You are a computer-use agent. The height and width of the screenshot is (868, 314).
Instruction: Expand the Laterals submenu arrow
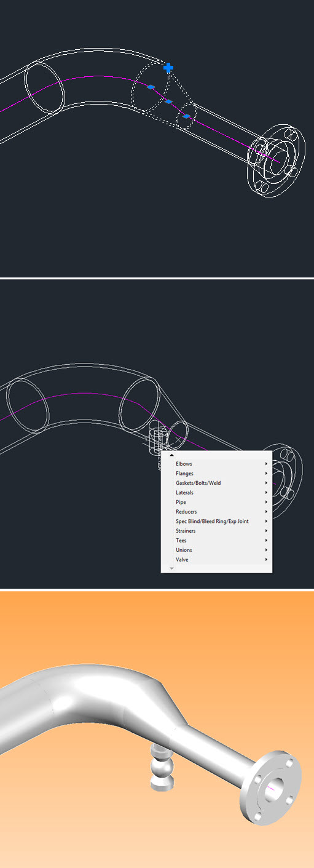click(266, 493)
